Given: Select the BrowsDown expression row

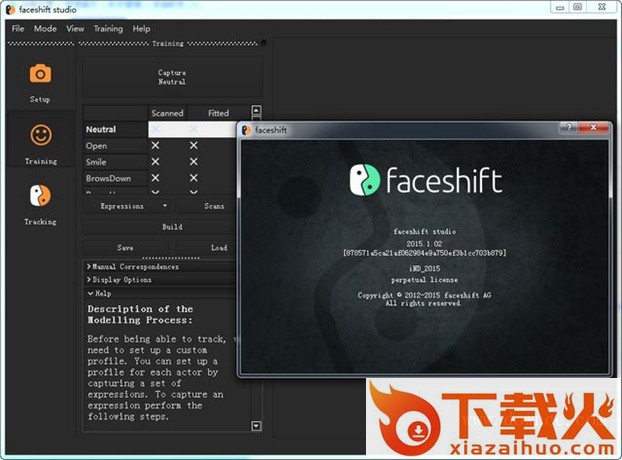Looking at the screenshot, I should (x=115, y=178).
